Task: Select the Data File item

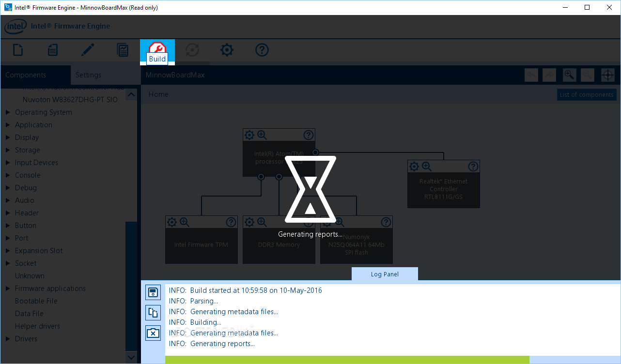Action: point(29,314)
